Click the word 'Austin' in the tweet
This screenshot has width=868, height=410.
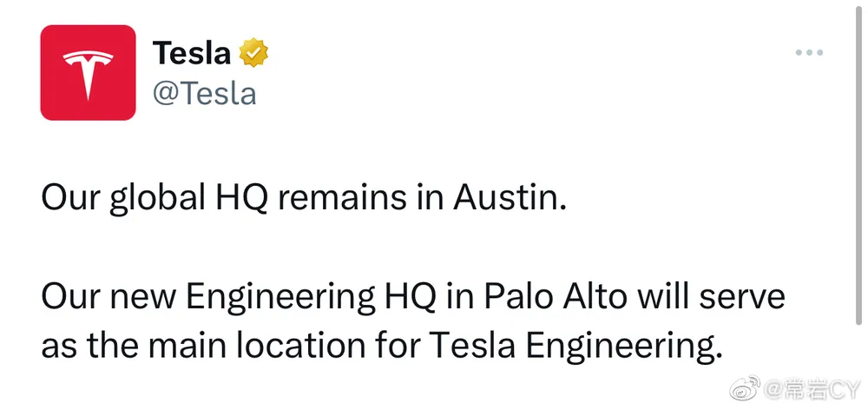505,198
